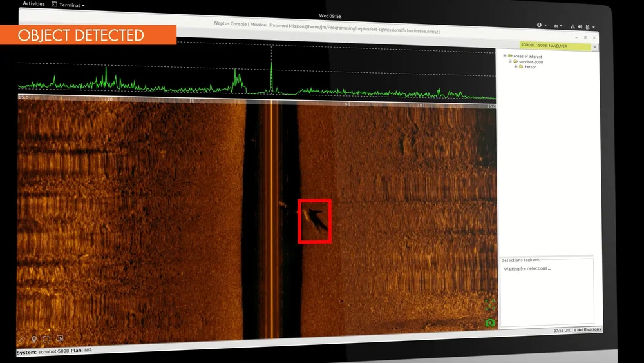Open the Terminal application menu
This screenshot has height=363, width=644.
(x=68, y=5)
